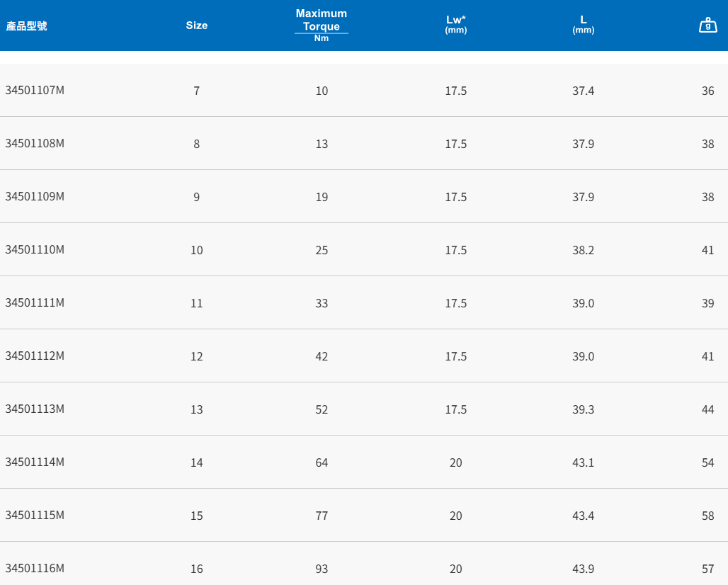Choose product number 34501115M
Image resolution: width=728 pixels, height=585 pixels.
click(35, 516)
